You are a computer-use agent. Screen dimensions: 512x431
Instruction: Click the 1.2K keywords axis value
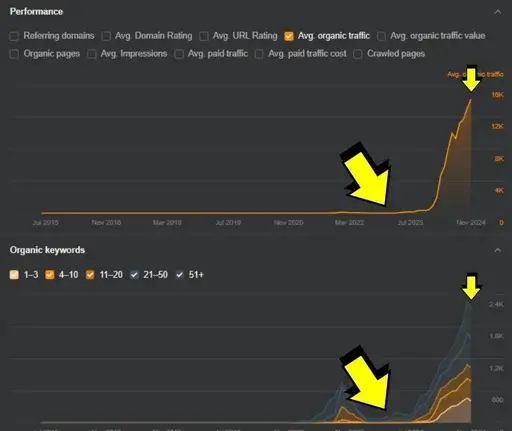point(496,368)
